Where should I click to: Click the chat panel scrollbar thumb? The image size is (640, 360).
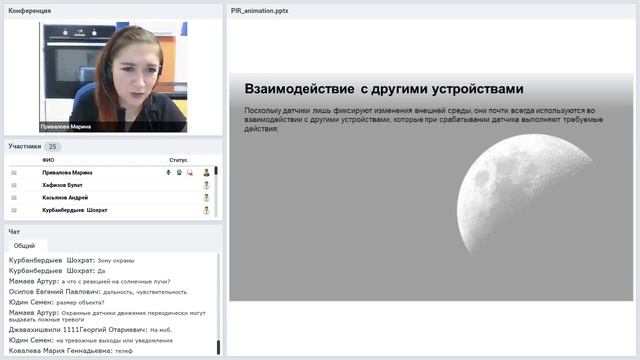point(218,347)
